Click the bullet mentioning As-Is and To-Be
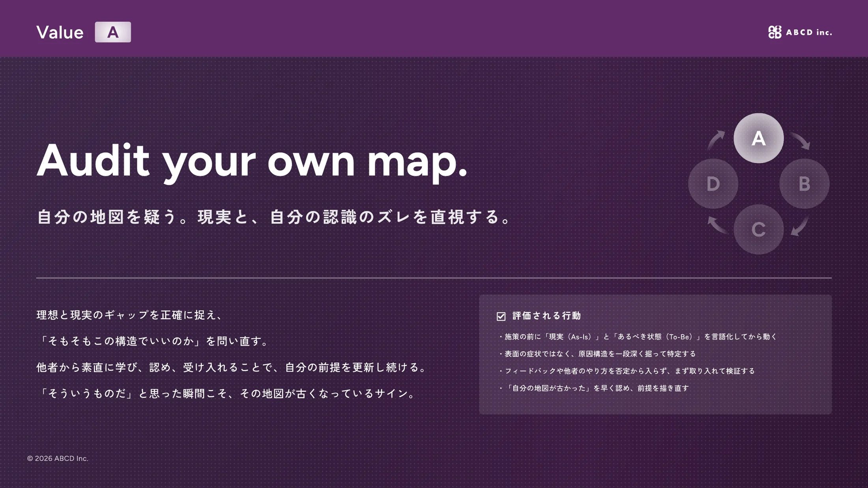Screen dimensions: 868x488 (x=637, y=337)
